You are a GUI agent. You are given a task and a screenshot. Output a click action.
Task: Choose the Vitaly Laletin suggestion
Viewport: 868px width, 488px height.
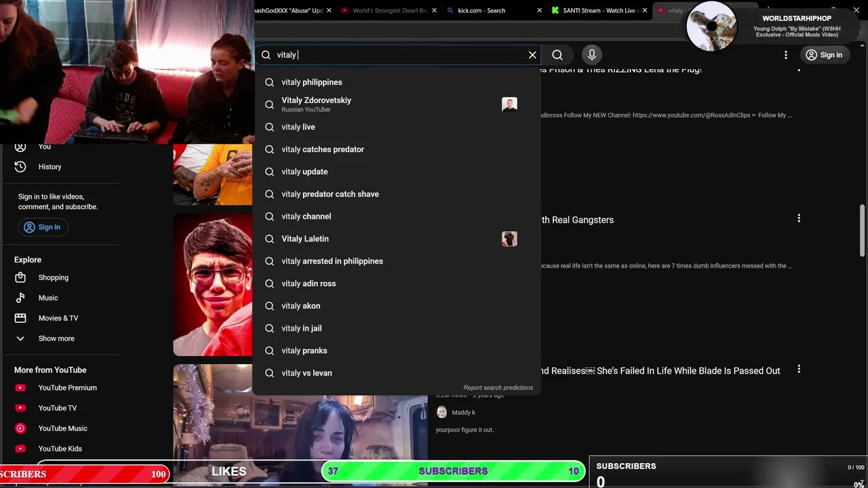(397, 239)
